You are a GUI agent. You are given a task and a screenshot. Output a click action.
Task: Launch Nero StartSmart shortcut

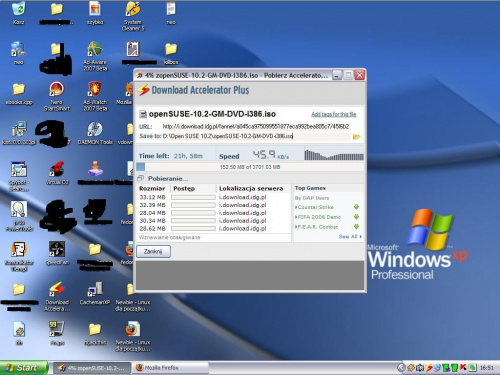pos(57,96)
